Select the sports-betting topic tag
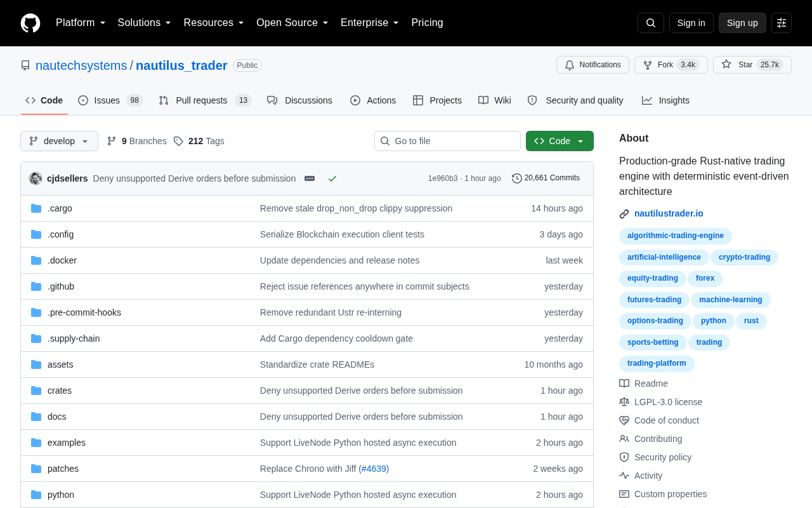The width and height of the screenshot is (812, 508). pyautogui.click(x=653, y=342)
